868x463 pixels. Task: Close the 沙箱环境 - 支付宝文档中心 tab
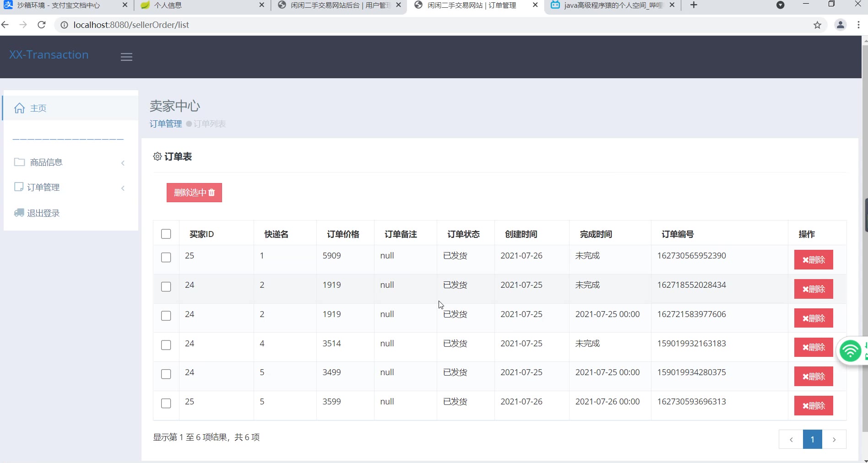(125, 5)
